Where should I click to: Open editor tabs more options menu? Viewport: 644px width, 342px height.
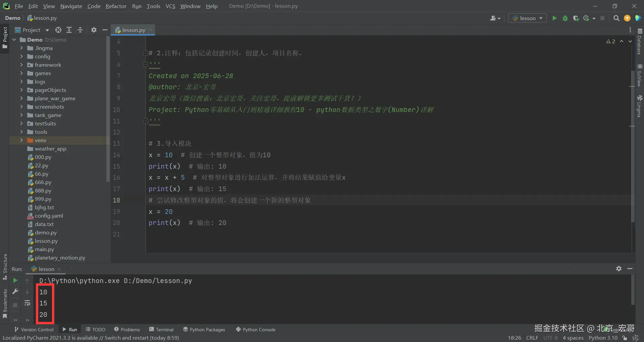(x=630, y=30)
